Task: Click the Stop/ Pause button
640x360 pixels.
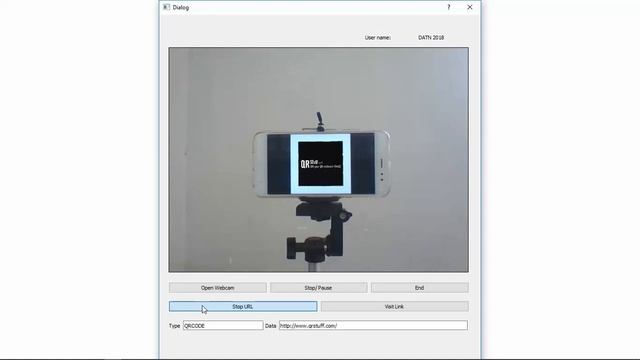Action: point(318,288)
